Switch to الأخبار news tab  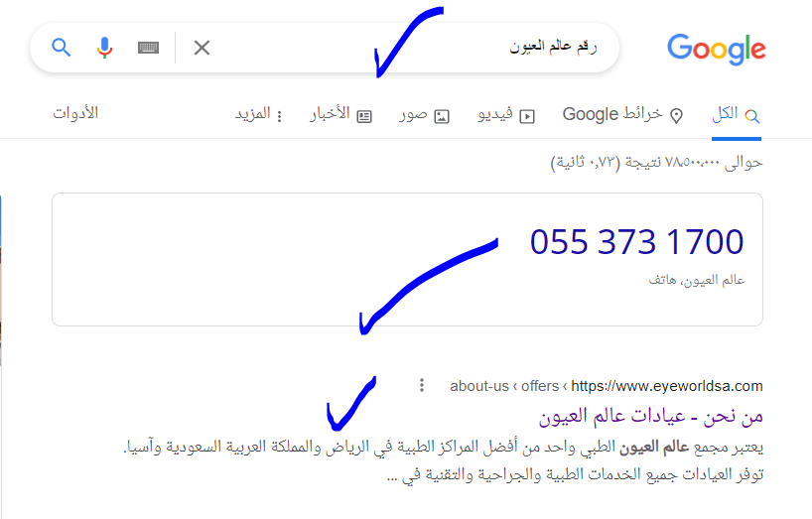[x=340, y=114]
